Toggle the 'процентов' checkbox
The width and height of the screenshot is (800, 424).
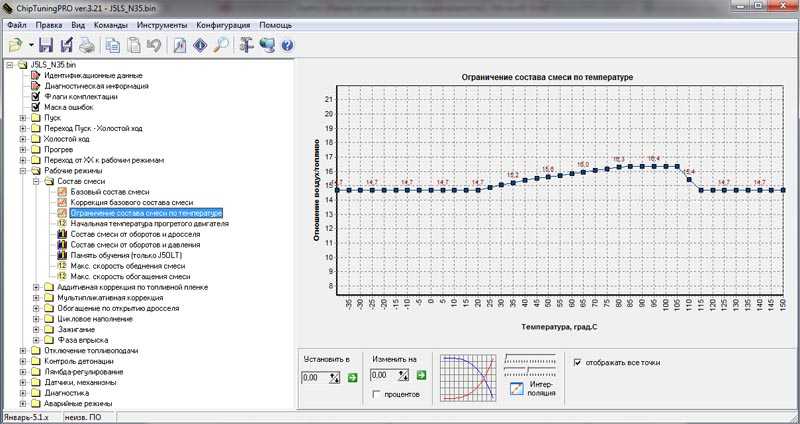[x=377, y=394]
